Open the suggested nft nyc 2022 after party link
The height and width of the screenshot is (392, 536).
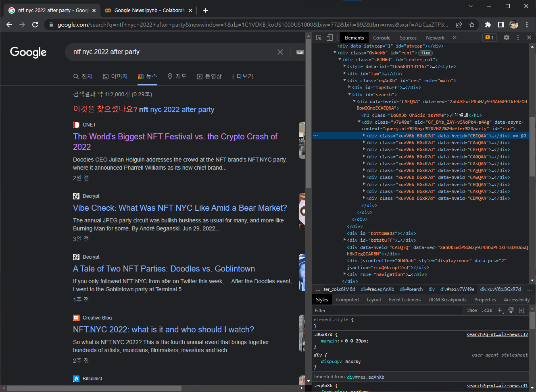click(x=177, y=110)
